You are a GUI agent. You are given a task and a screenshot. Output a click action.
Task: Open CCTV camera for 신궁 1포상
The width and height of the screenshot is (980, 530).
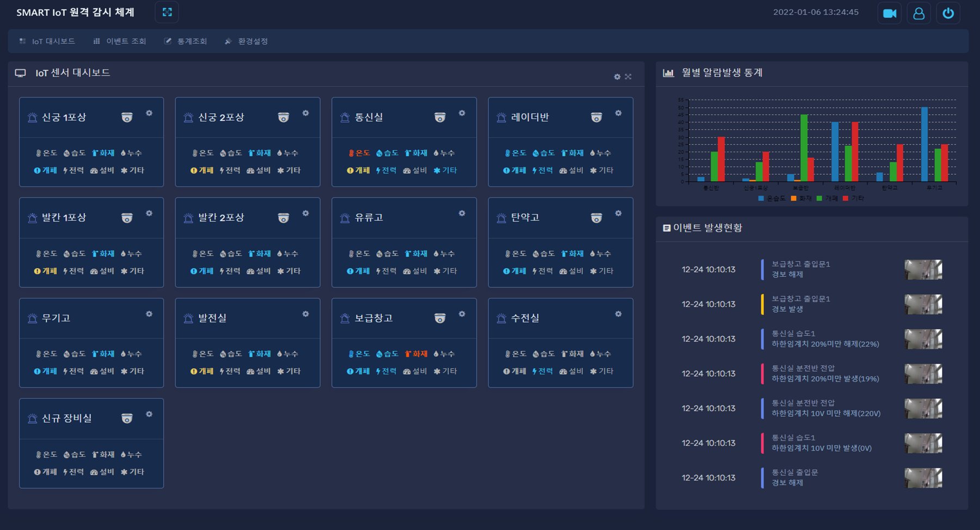pos(127,117)
